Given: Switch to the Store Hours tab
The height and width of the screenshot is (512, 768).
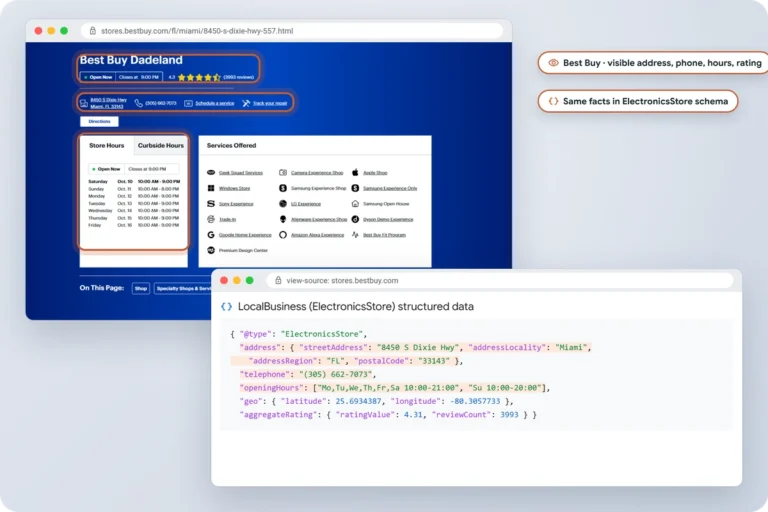Looking at the screenshot, I should 107,146.
